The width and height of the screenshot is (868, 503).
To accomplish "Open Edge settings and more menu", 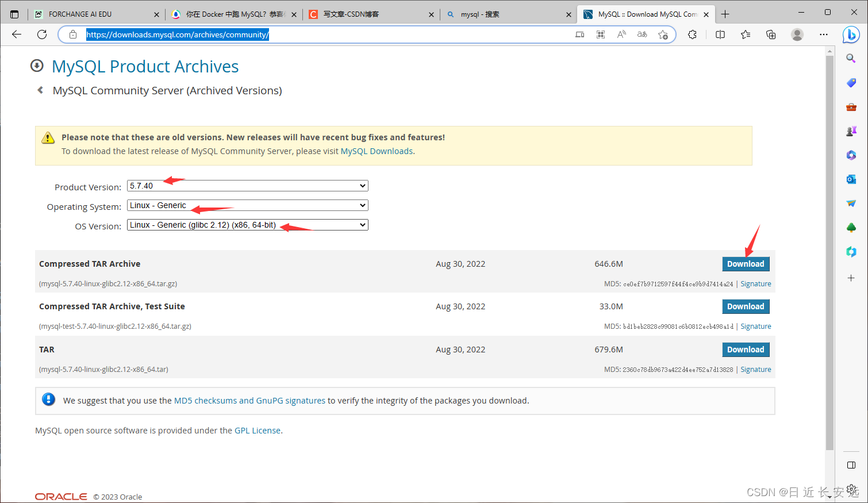I will click(824, 34).
